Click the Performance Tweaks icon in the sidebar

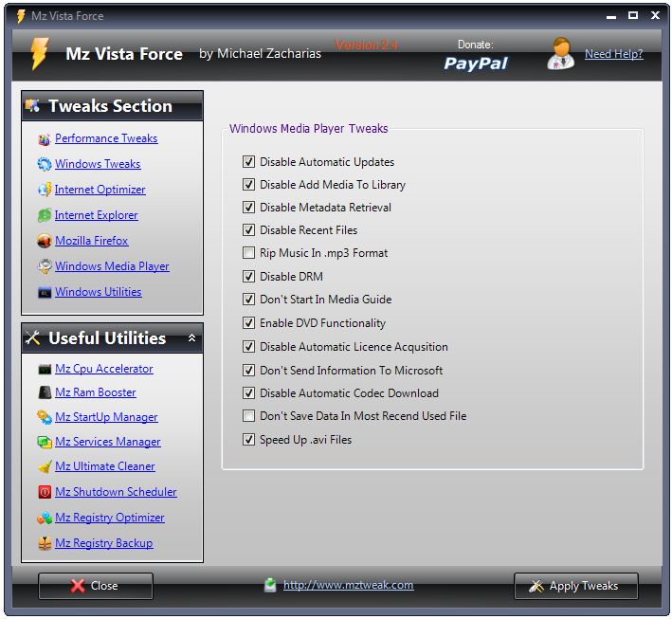click(45, 139)
